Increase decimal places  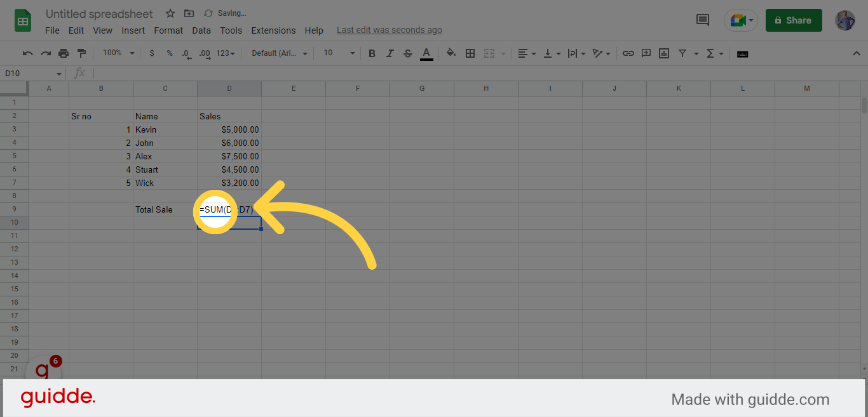click(x=203, y=53)
